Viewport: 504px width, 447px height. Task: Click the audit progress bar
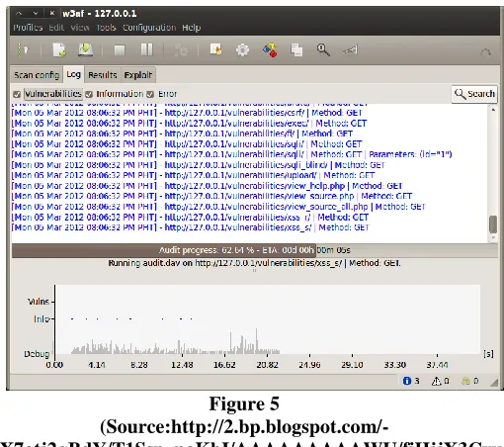(x=255, y=250)
